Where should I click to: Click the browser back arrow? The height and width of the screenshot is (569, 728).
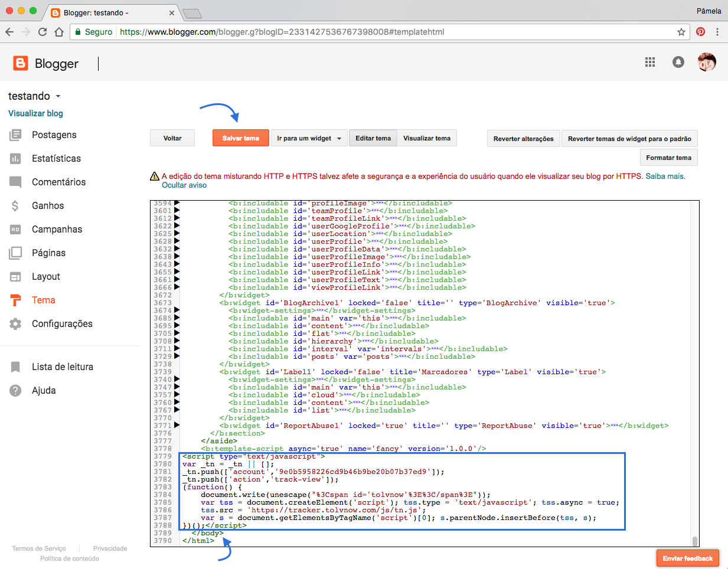tap(9, 32)
